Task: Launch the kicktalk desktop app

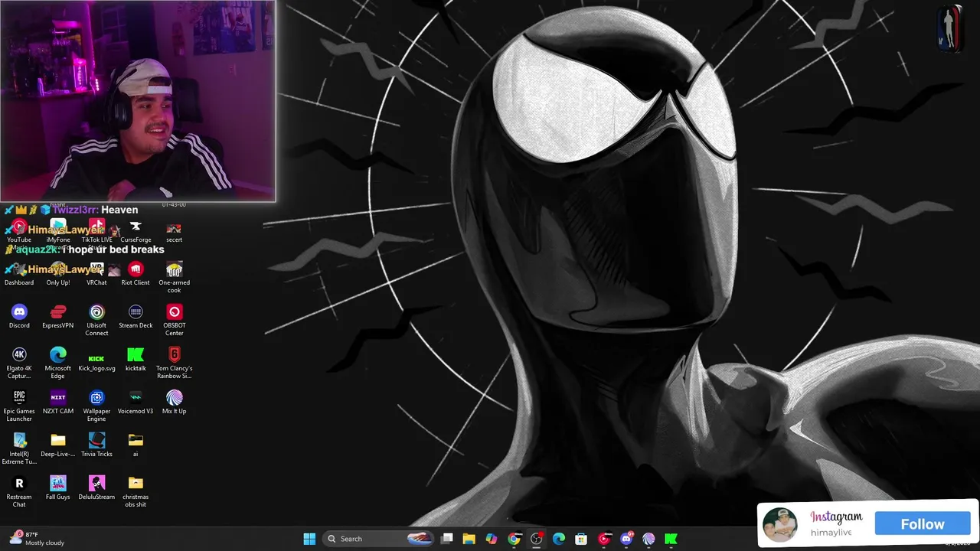Action: click(x=136, y=359)
